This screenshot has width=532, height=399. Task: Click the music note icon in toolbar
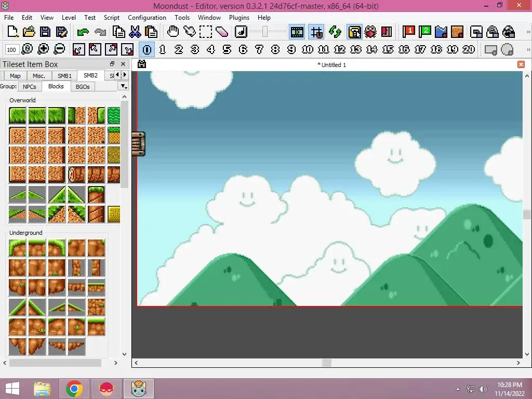click(241, 32)
